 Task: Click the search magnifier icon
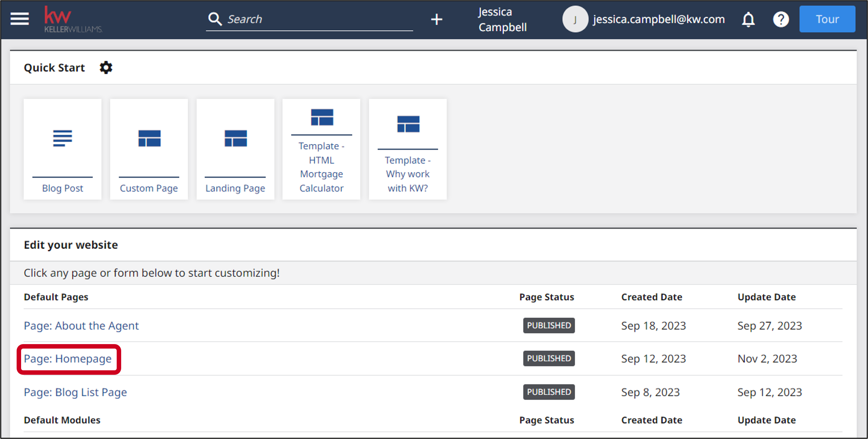coord(215,19)
